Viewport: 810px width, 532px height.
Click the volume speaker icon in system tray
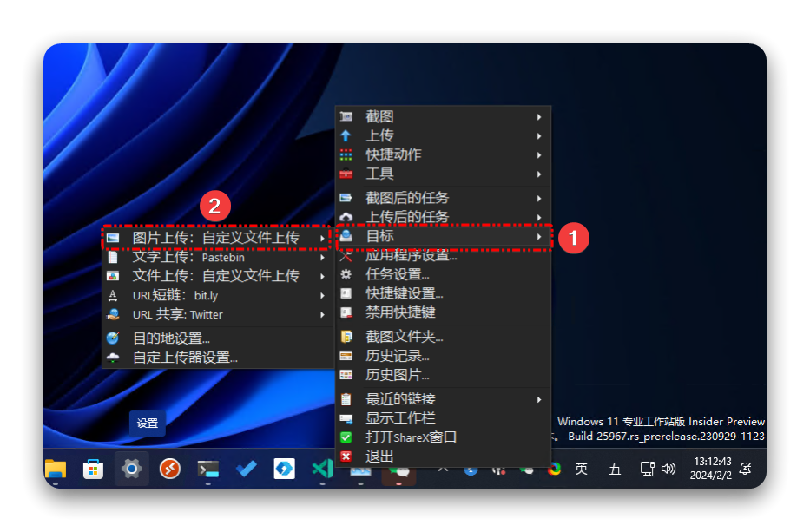(668, 469)
